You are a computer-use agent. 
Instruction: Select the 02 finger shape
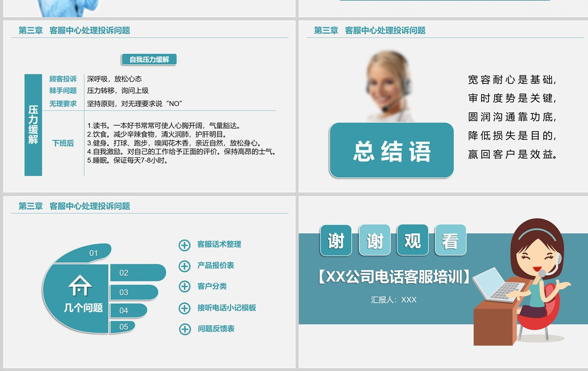(138, 273)
